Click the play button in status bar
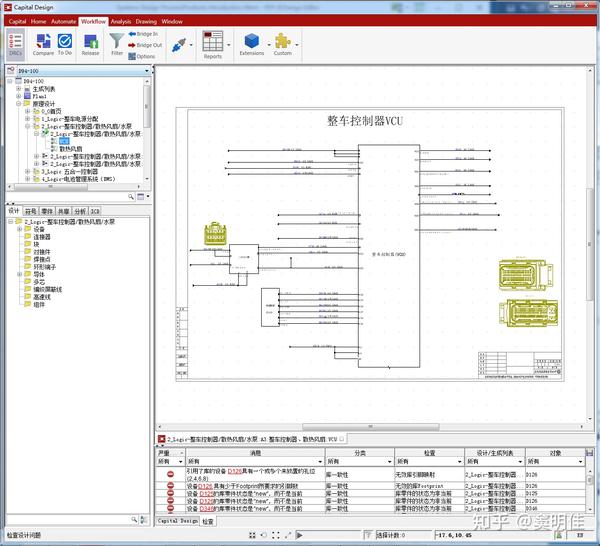 (300, 535)
